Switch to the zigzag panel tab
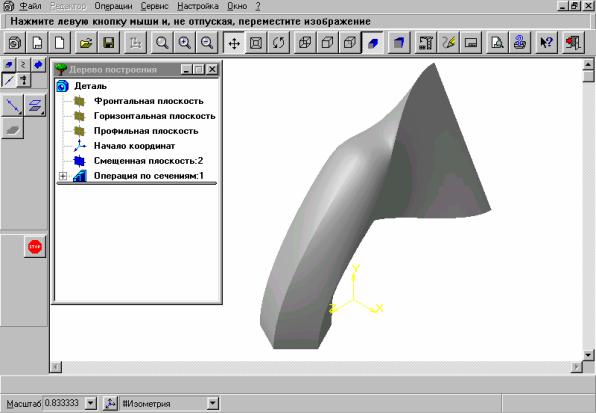 pyautogui.click(x=23, y=65)
